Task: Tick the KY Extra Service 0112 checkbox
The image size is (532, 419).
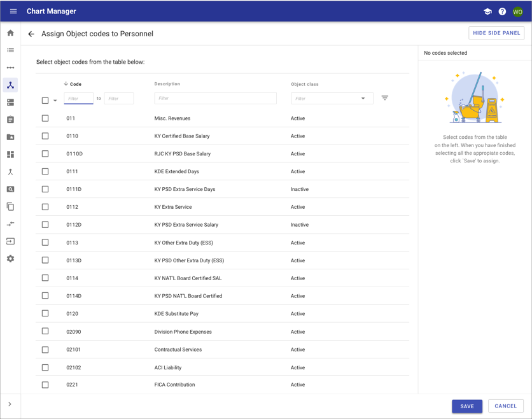Action: tap(45, 207)
